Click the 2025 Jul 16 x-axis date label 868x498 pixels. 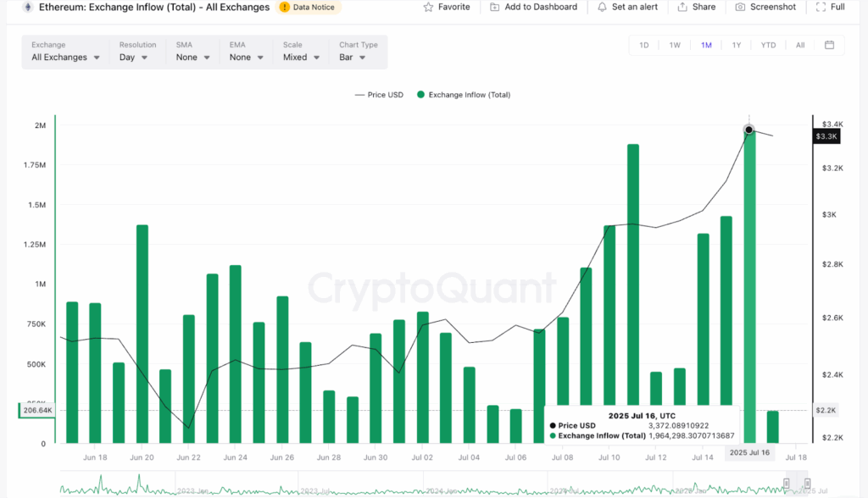tap(749, 452)
